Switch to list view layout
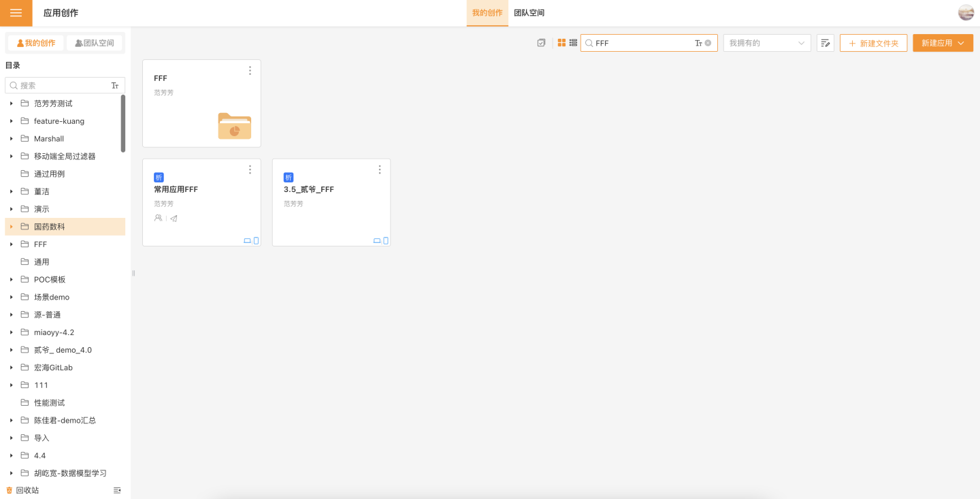980x499 pixels. (x=574, y=43)
